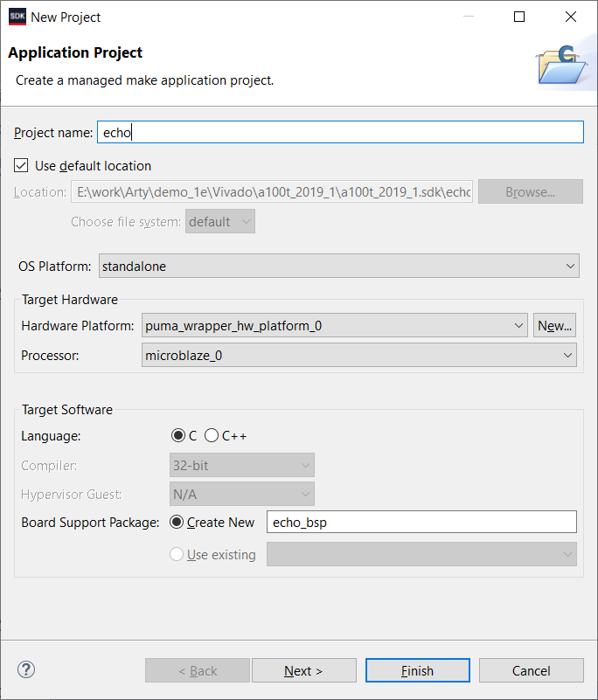Click the help question mark icon
Screen dimensions: 598x700
click(x=26, y=669)
